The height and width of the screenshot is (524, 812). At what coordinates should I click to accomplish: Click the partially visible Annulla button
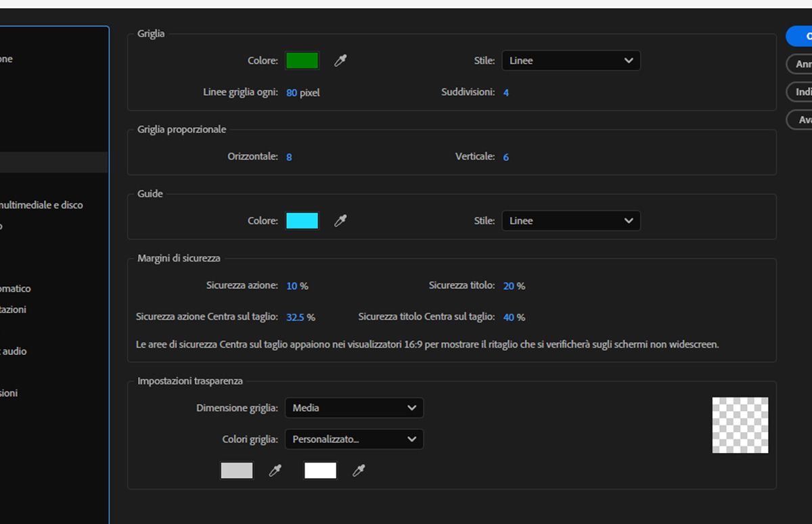coord(799,64)
